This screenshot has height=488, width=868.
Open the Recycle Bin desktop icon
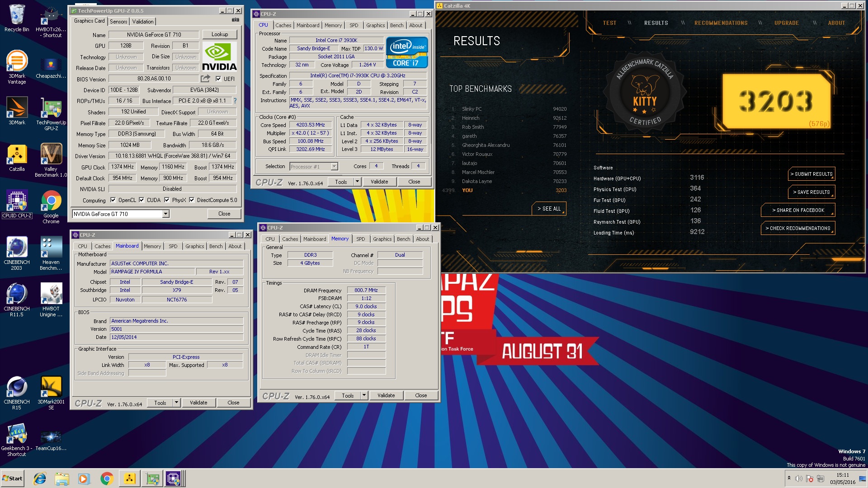(17, 18)
